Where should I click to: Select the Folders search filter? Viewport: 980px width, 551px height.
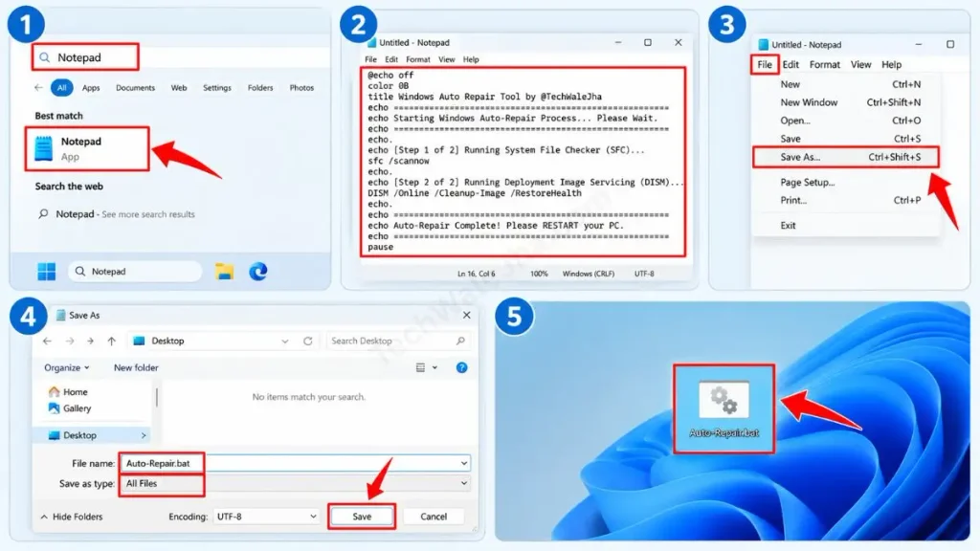click(x=260, y=88)
